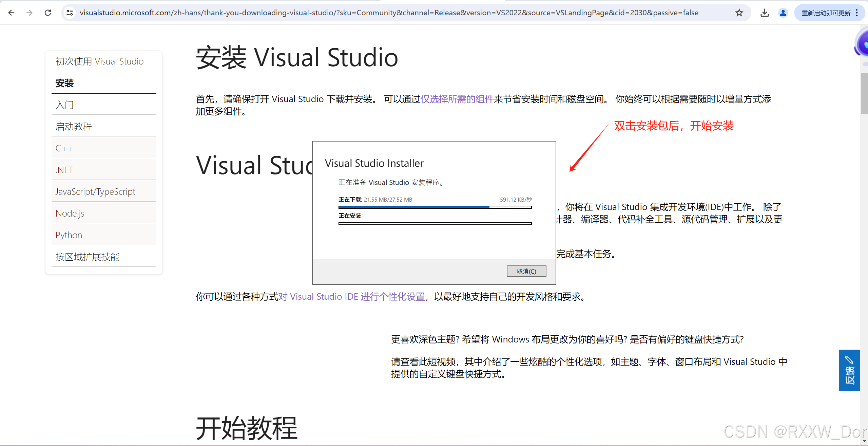Open Chrome three-dot menu
868x446 pixels.
857,13
